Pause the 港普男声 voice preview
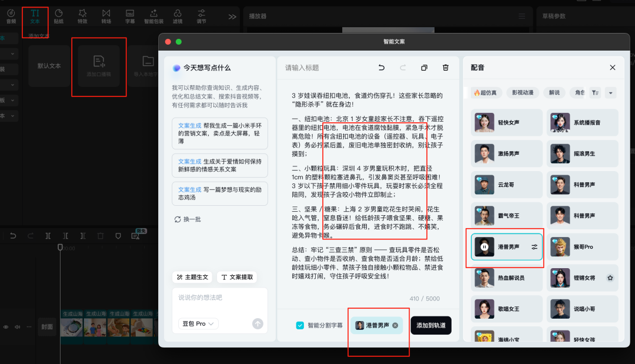This screenshot has width=635, height=364. [x=484, y=247]
